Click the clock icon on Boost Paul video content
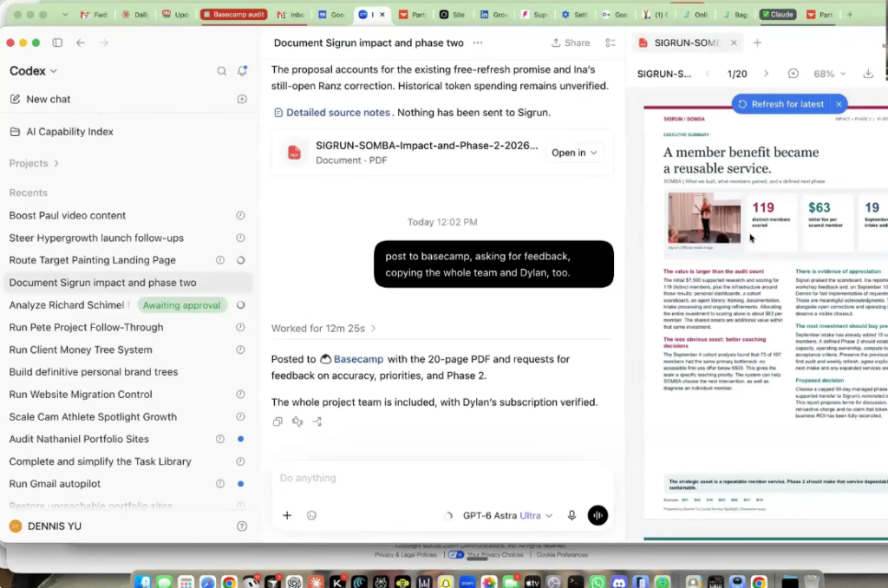The image size is (888, 588). (241, 215)
